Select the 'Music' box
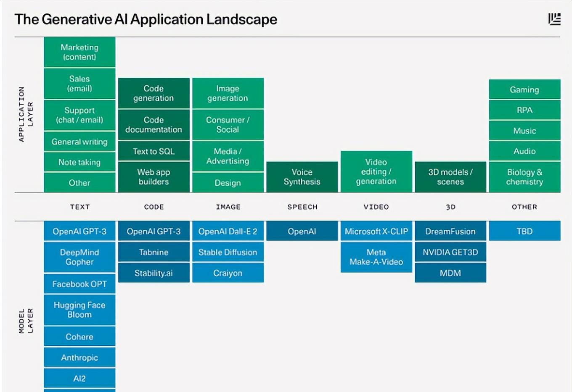Image resolution: width=572 pixels, height=392 pixels. [525, 131]
